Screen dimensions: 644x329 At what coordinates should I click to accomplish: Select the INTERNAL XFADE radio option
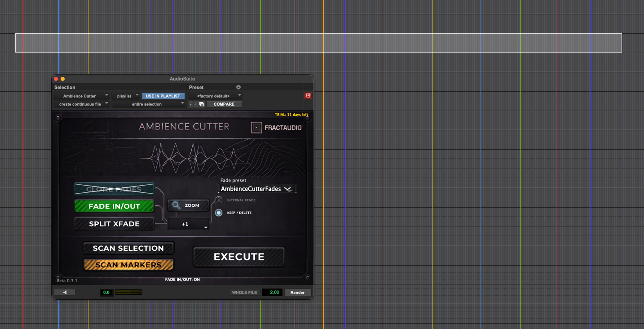pyautogui.click(x=219, y=200)
